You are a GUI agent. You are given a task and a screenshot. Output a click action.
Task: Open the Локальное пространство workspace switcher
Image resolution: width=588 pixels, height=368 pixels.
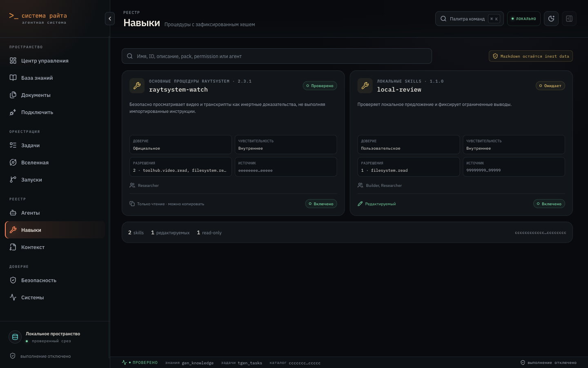pyautogui.click(x=55, y=337)
